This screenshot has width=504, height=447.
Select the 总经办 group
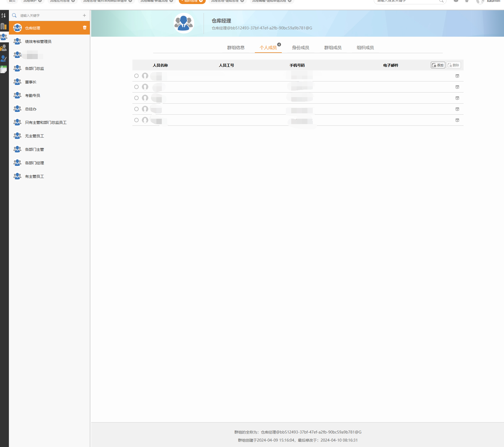[49, 109]
